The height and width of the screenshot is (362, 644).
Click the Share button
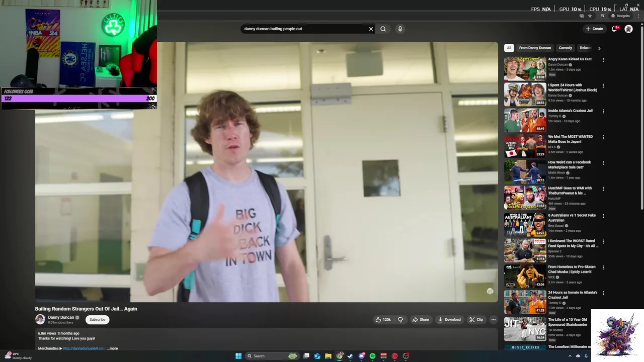point(421,319)
